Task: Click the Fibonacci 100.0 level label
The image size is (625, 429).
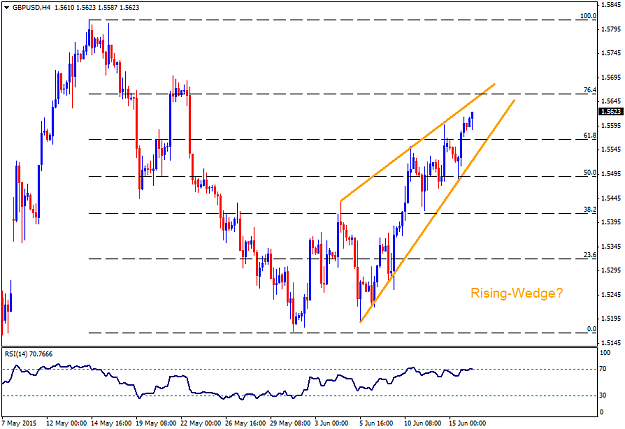Action: (588, 16)
